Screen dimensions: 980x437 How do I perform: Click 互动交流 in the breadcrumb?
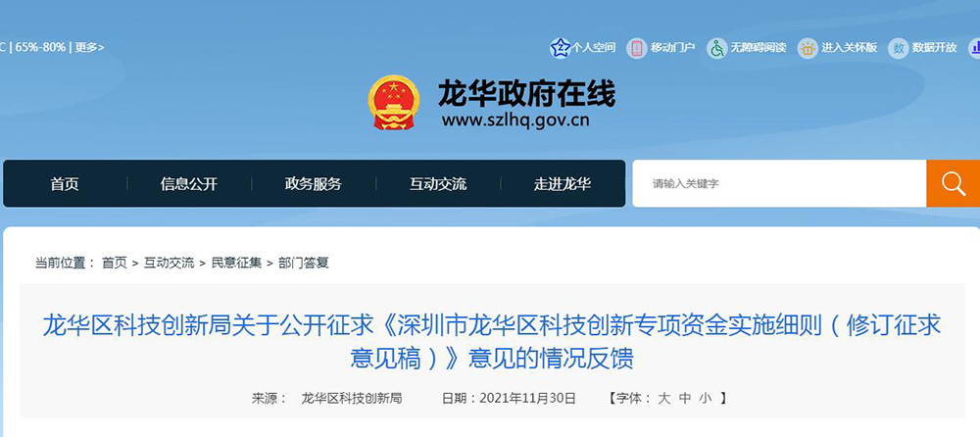(x=169, y=264)
